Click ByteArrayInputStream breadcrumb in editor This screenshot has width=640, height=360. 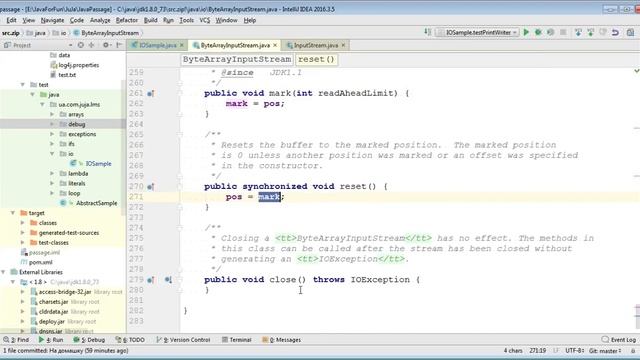(x=237, y=60)
